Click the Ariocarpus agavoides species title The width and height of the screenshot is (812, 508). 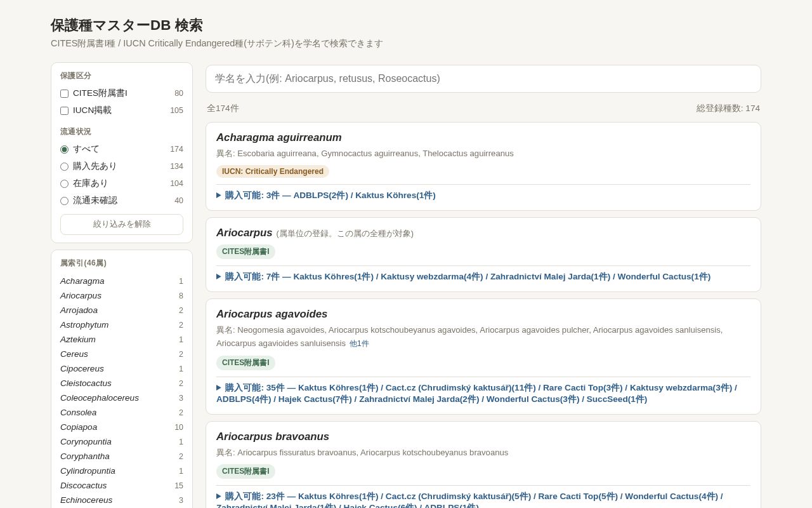pyautogui.click(x=272, y=314)
